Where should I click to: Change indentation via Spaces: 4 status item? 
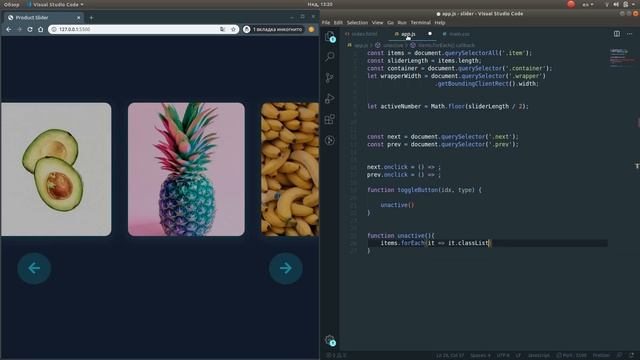[480, 356]
